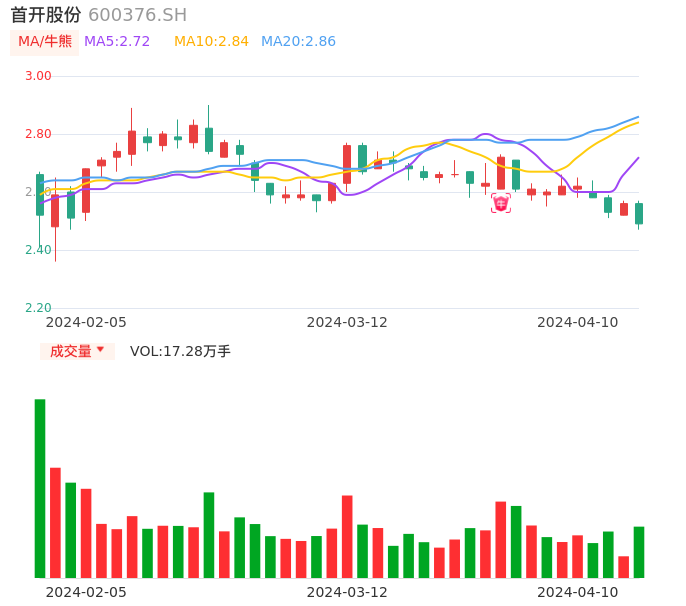This screenshot has height=606, width=686.
Task: Click the 2024-03-12 date label under the volume chart
Action: [x=346, y=592]
